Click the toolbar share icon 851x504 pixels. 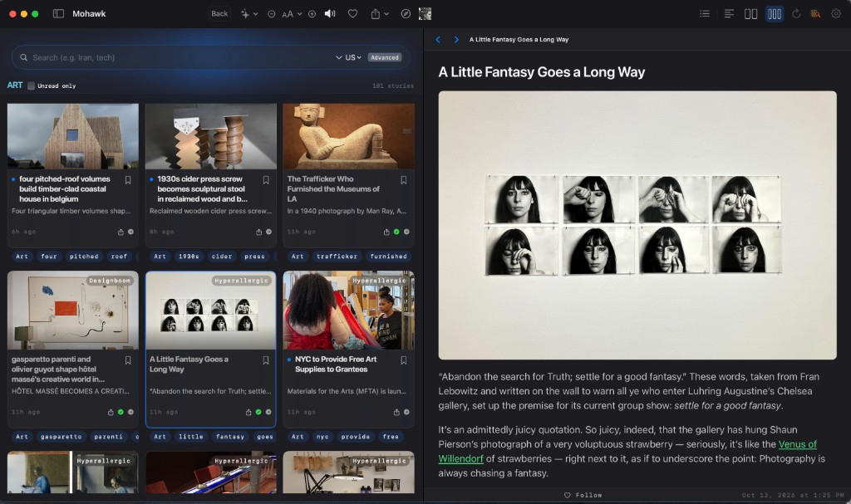coord(376,13)
